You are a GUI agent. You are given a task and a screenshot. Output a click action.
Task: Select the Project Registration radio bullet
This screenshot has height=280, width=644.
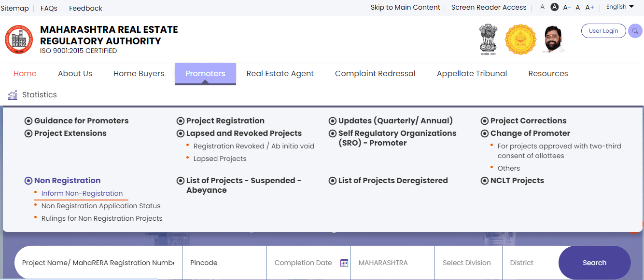coord(181,120)
